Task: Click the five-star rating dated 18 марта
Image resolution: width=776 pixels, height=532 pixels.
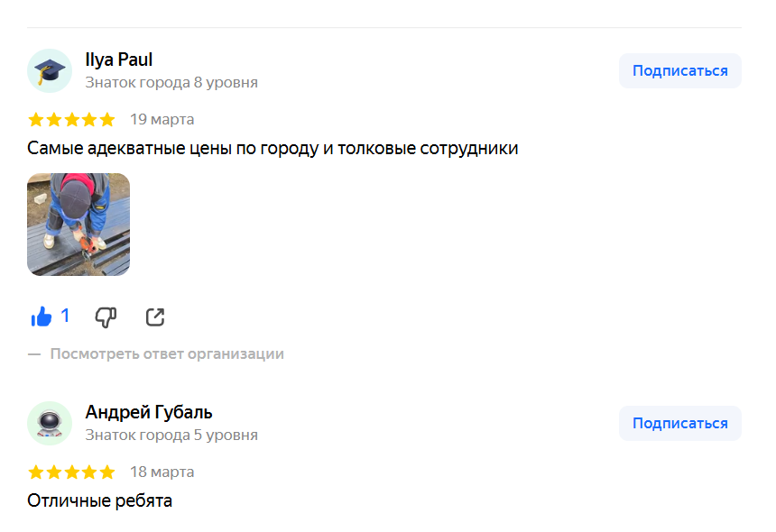Action: pyautogui.click(x=71, y=472)
